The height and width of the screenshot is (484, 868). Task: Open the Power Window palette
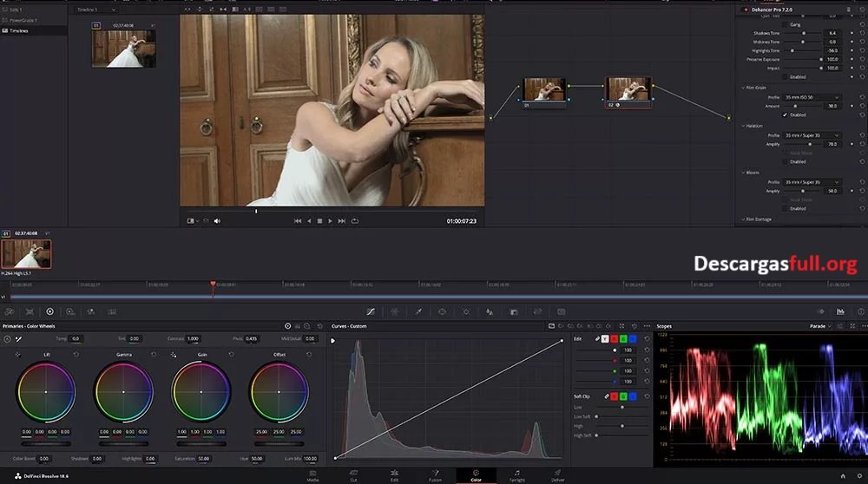click(442, 311)
